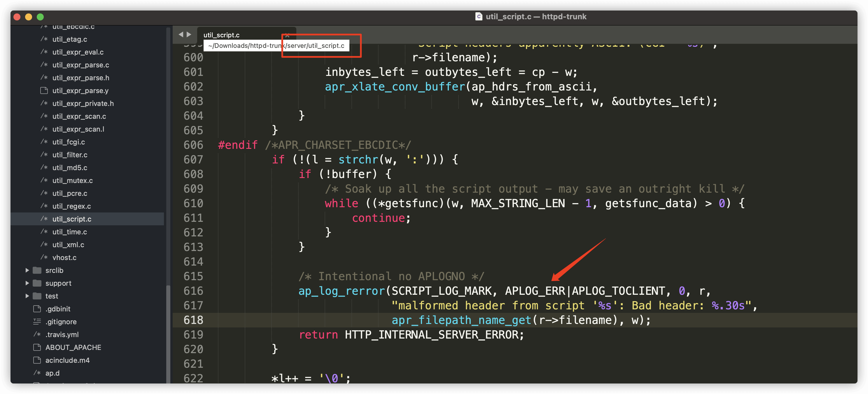Expand the srclib folder arrow
This screenshot has height=394, width=868.
[x=27, y=270]
